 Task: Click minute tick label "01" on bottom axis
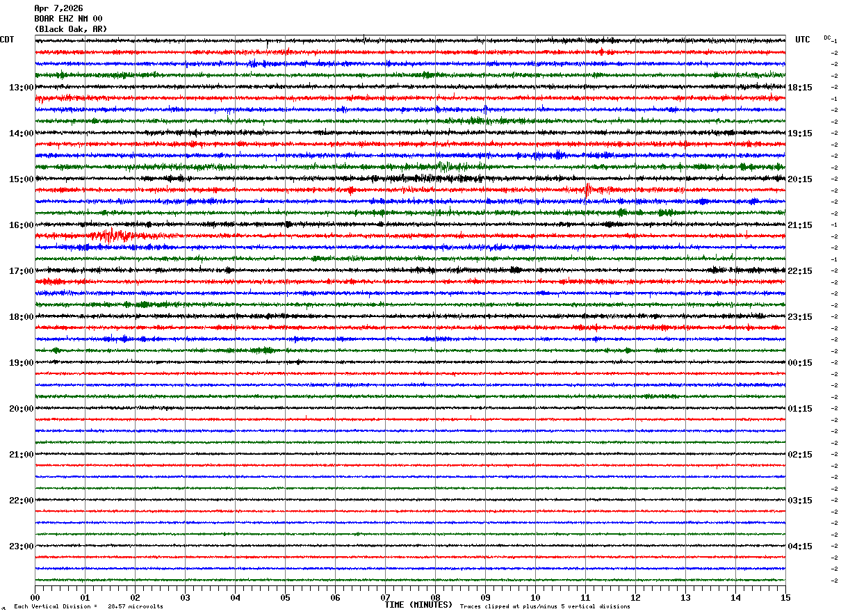pyautogui.click(x=85, y=597)
